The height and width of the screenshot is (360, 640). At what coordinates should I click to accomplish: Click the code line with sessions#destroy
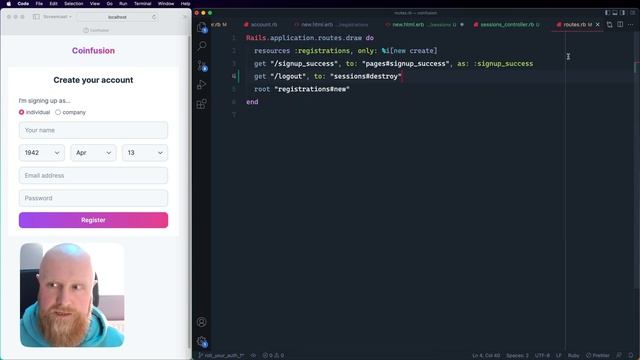(328, 76)
